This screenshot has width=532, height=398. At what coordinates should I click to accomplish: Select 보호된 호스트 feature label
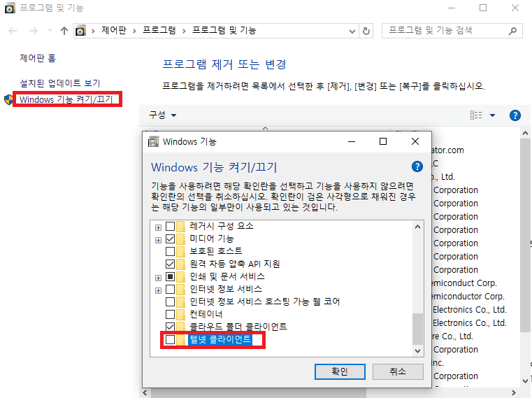(216, 251)
